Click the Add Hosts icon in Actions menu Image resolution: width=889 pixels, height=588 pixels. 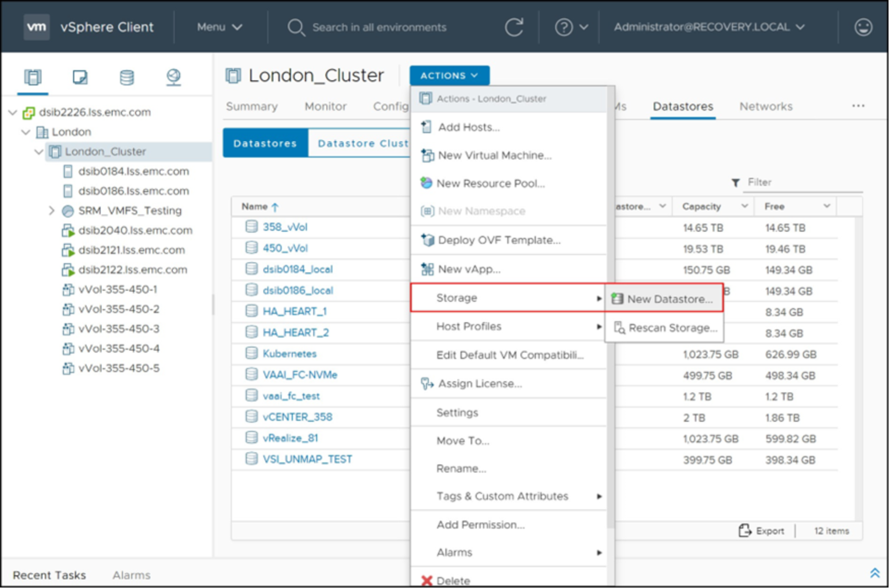[x=426, y=127]
